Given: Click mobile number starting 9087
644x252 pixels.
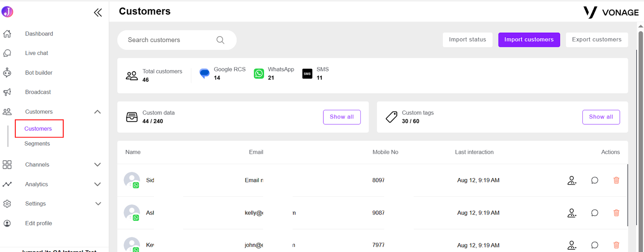Looking at the screenshot, I should (378, 213).
